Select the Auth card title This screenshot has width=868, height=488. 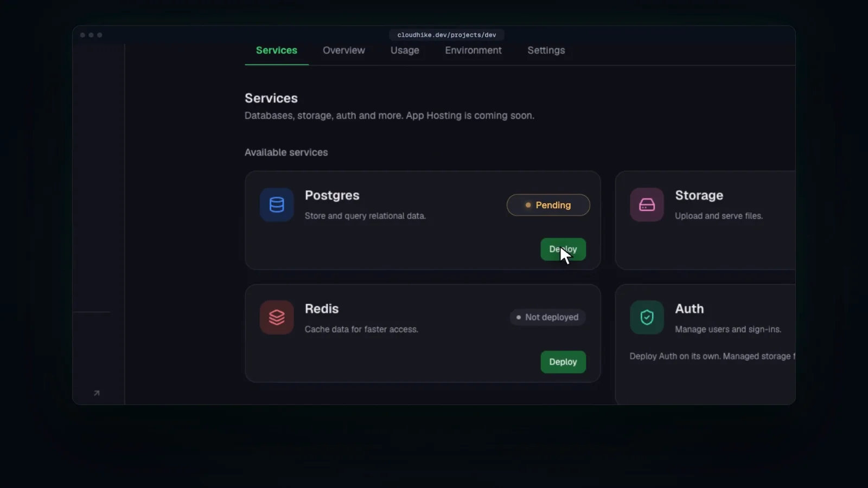[x=689, y=309]
